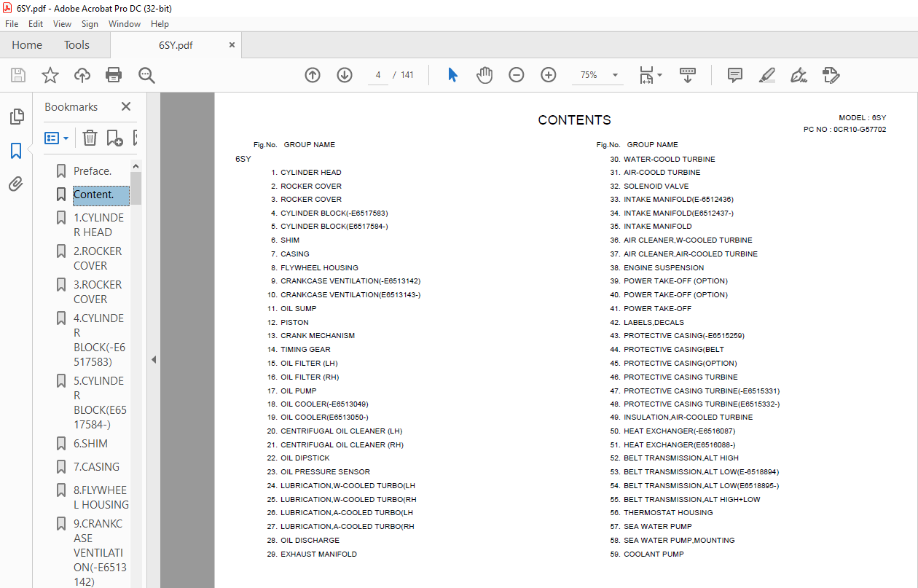Open the Preface. bookmark
Viewport: 918px width, 588px height.
click(x=93, y=171)
